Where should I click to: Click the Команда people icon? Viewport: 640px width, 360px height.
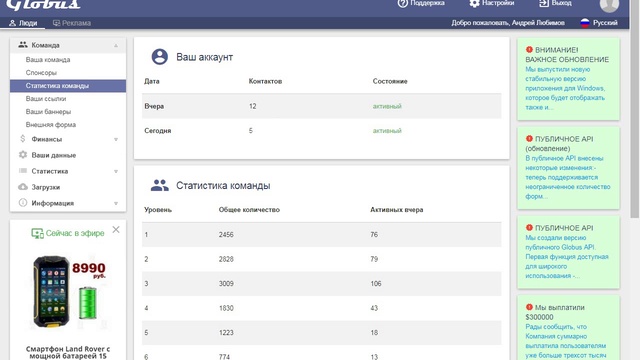(23, 45)
